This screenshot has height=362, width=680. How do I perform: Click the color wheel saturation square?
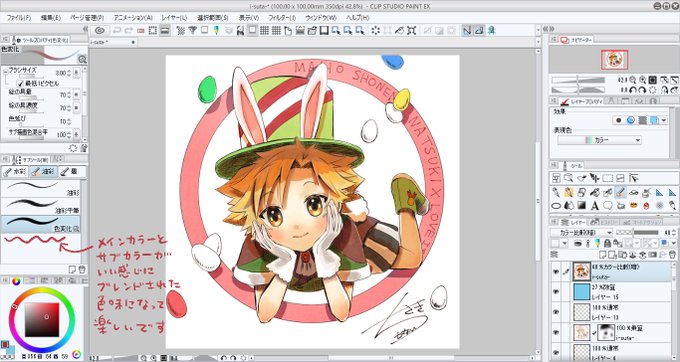[x=42, y=320]
